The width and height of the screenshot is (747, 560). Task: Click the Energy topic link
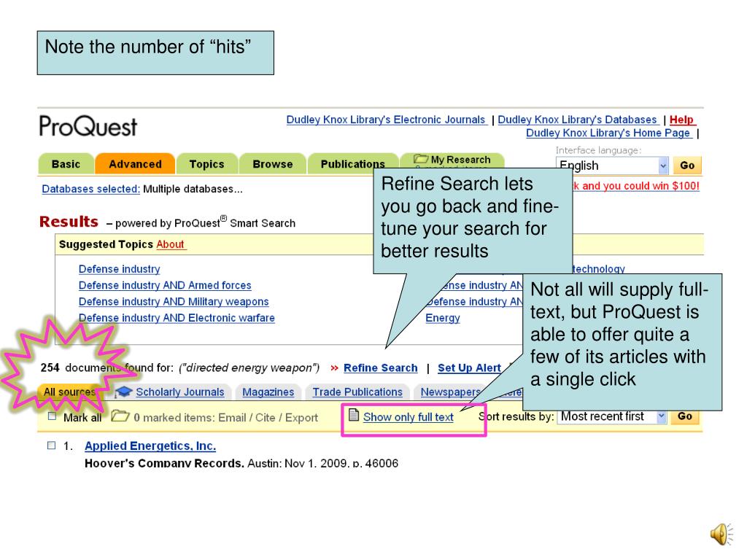[443, 318]
